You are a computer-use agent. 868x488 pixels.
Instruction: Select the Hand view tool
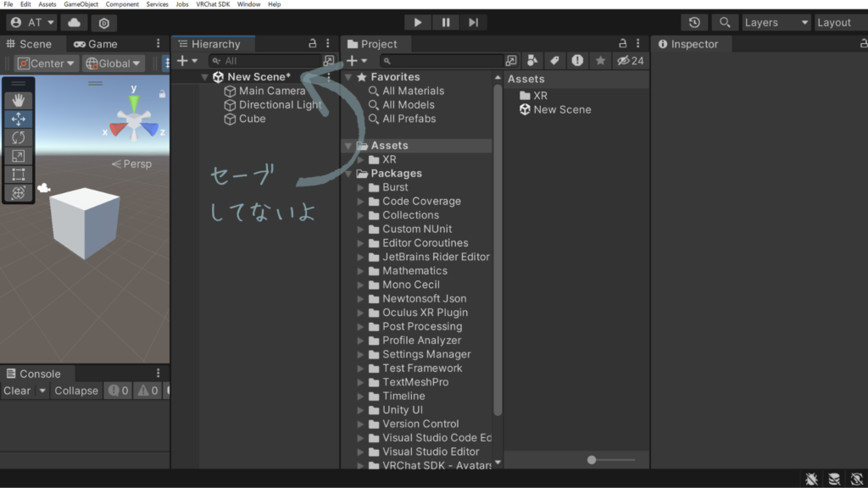click(18, 100)
